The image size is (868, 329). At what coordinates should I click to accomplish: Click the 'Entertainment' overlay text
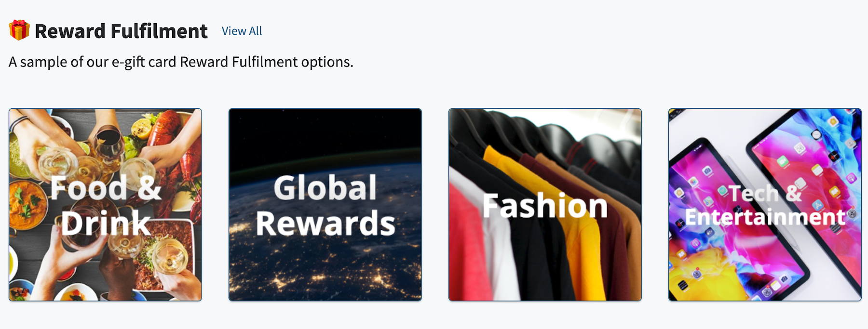coord(765,217)
